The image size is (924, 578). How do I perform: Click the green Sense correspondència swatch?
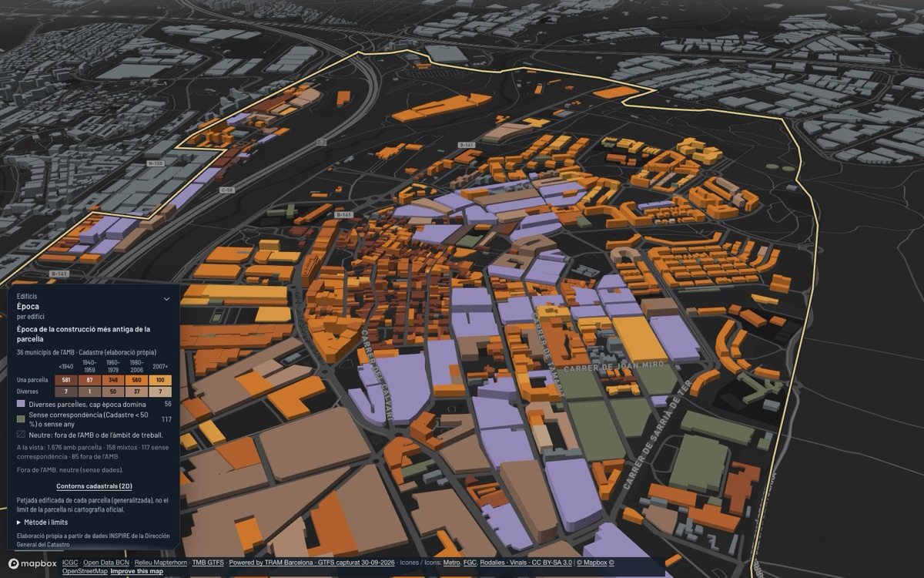click(x=21, y=419)
